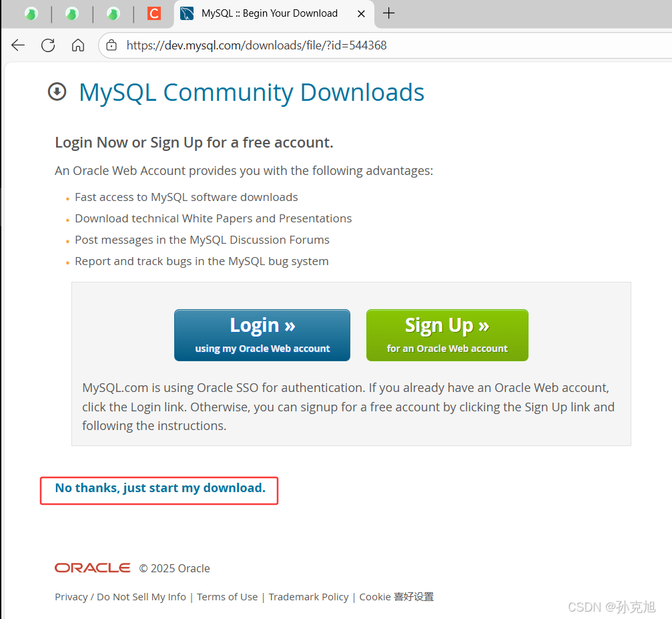
Task: Open Privacy / Do Not Sell My Info
Action: [x=120, y=597]
